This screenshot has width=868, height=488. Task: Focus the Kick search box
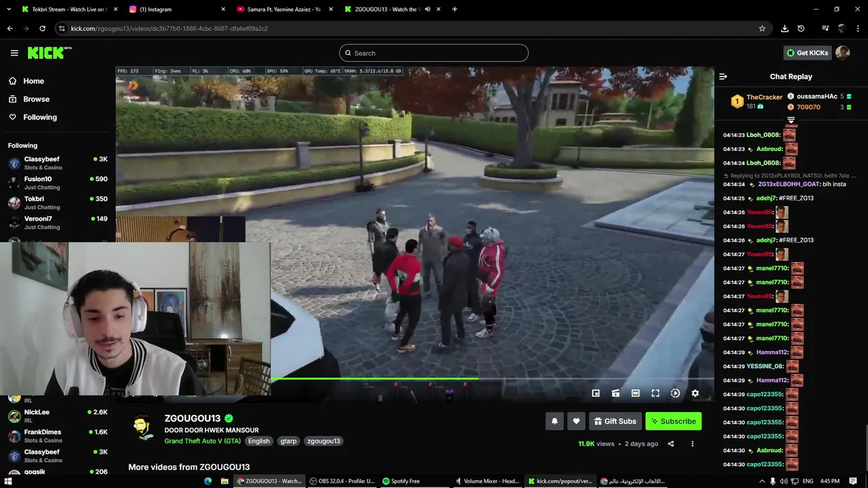[x=434, y=53]
